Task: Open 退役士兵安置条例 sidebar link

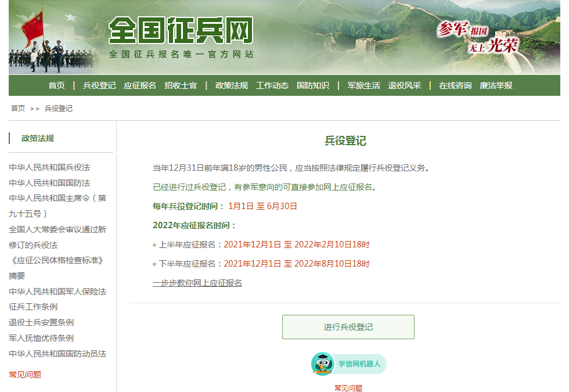Action: pyautogui.click(x=41, y=322)
